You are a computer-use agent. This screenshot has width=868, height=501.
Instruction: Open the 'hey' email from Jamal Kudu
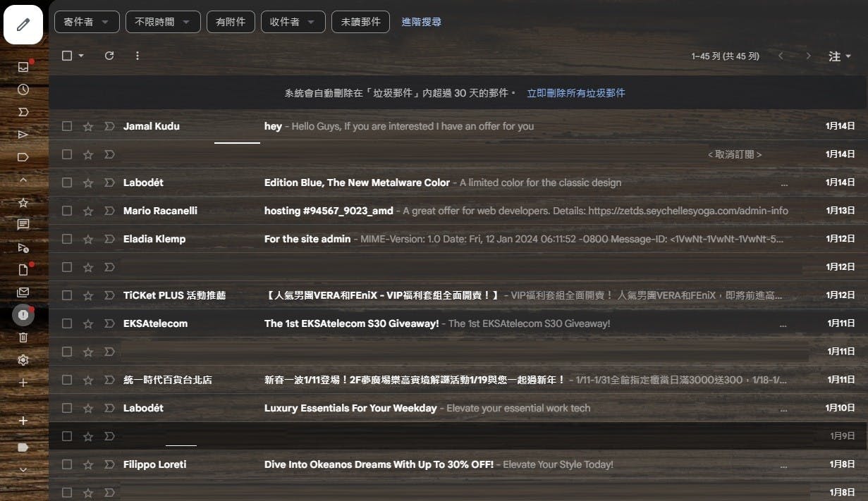click(458, 126)
